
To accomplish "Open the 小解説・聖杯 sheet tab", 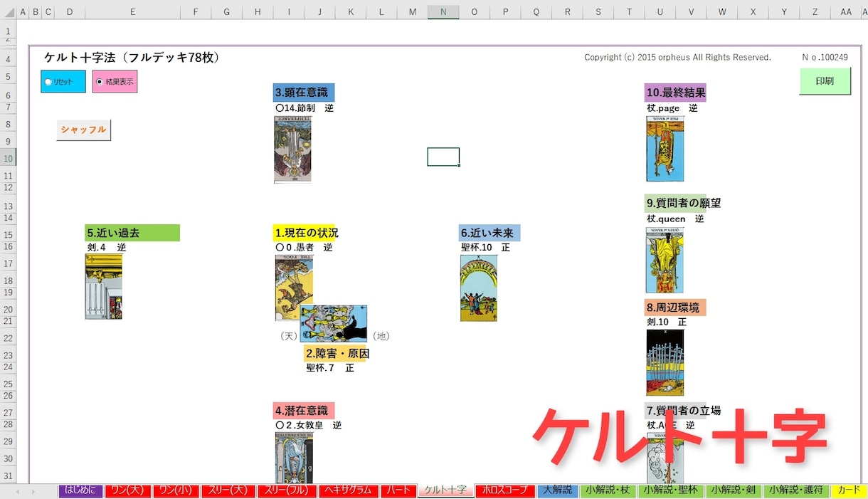I will pyautogui.click(x=669, y=490).
